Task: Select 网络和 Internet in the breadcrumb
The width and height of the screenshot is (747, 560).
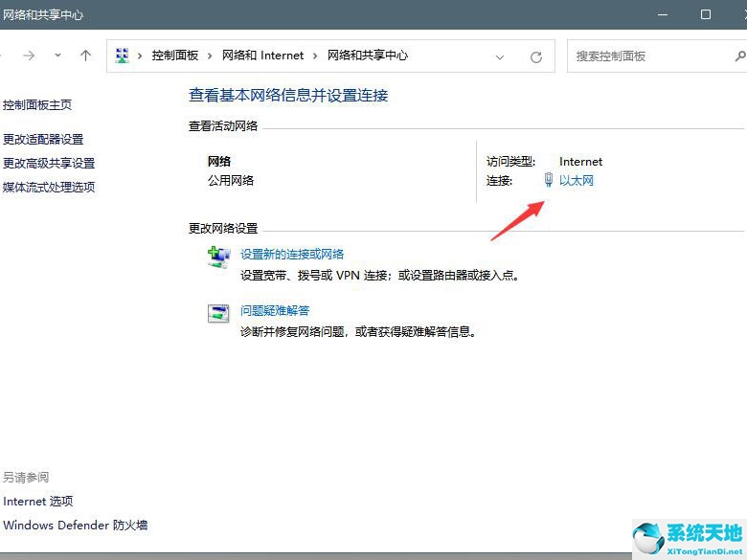Action: (x=262, y=56)
